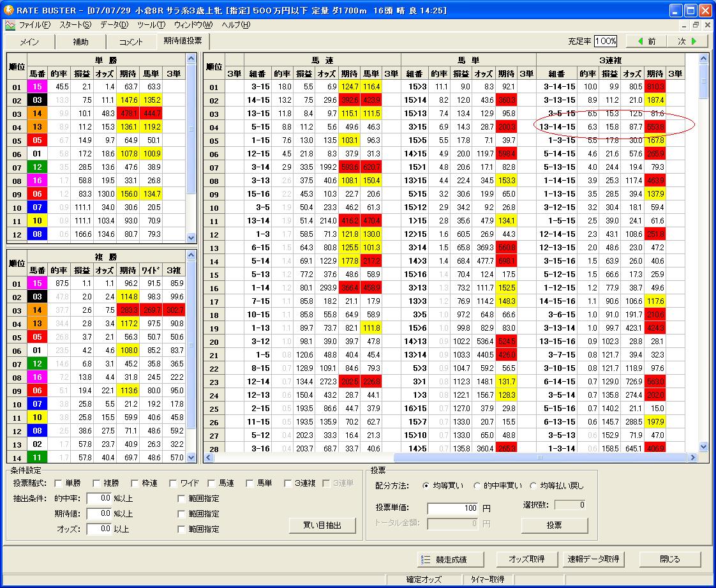Enable 馬単 bet type checkbox
The height and width of the screenshot is (588, 716).
point(250,483)
